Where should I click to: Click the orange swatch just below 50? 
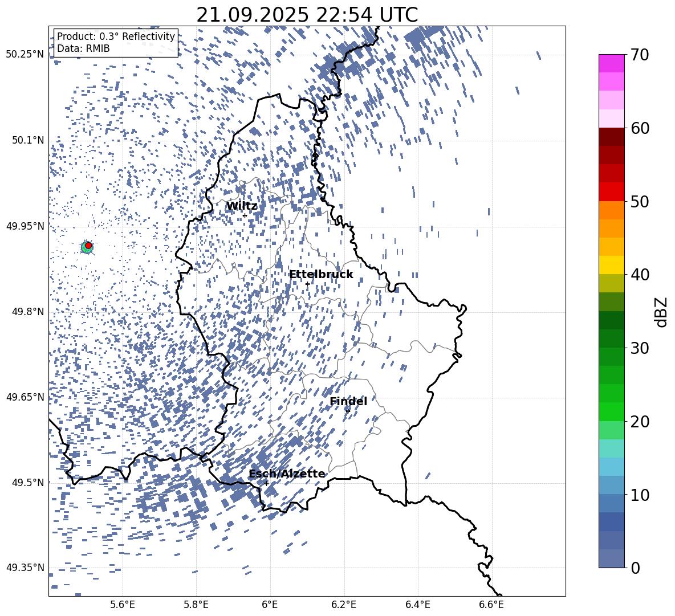coord(612,210)
